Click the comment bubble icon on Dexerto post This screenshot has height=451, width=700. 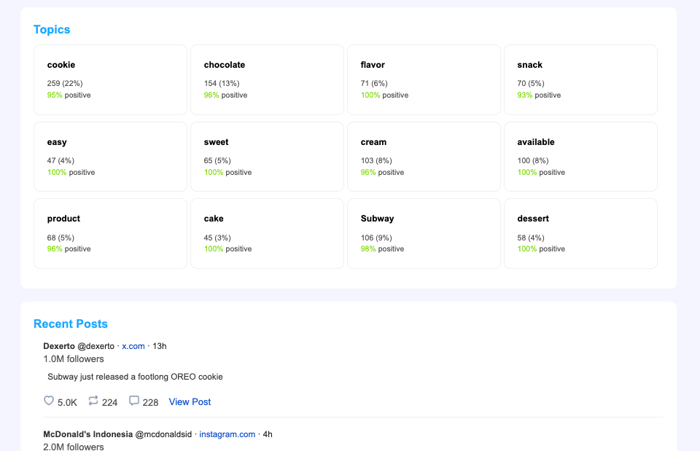(134, 401)
